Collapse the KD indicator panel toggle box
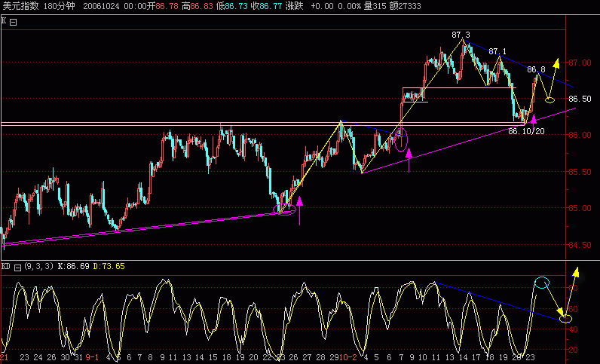The width and height of the screenshot is (600, 364). point(17,268)
